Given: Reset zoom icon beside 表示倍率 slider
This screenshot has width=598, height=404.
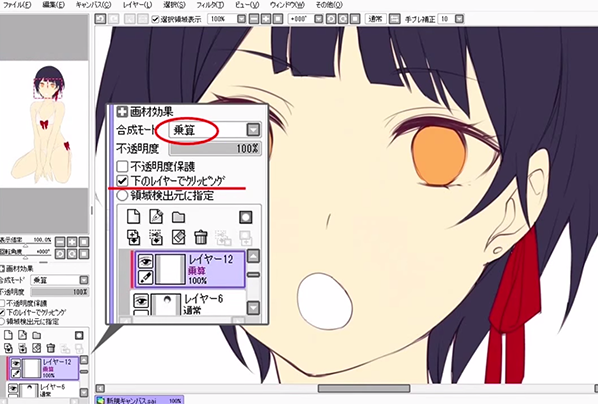Looking at the screenshot, I should coord(84,242).
